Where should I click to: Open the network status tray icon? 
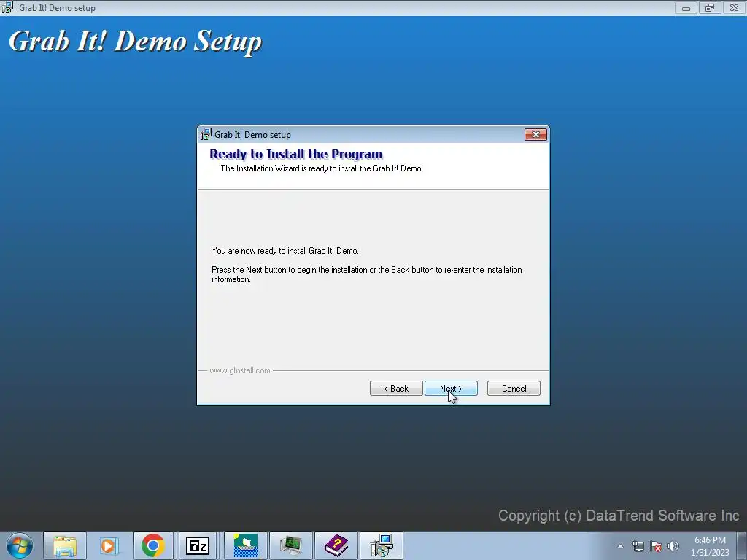[638, 546]
